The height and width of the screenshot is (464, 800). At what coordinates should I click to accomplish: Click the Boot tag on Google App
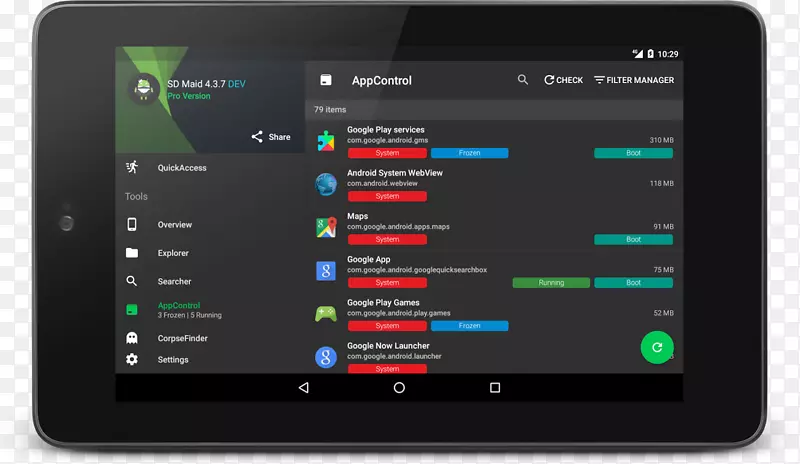633,282
